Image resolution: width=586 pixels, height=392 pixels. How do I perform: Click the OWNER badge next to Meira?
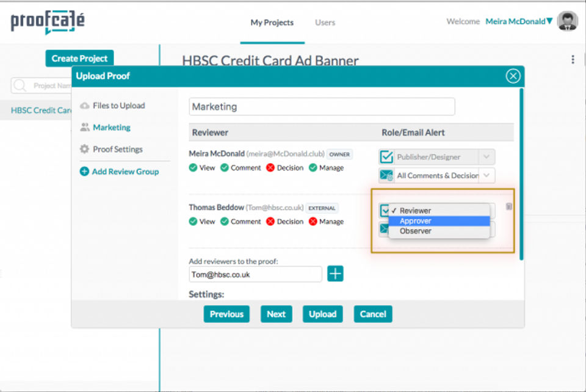[x=339, y=154]
